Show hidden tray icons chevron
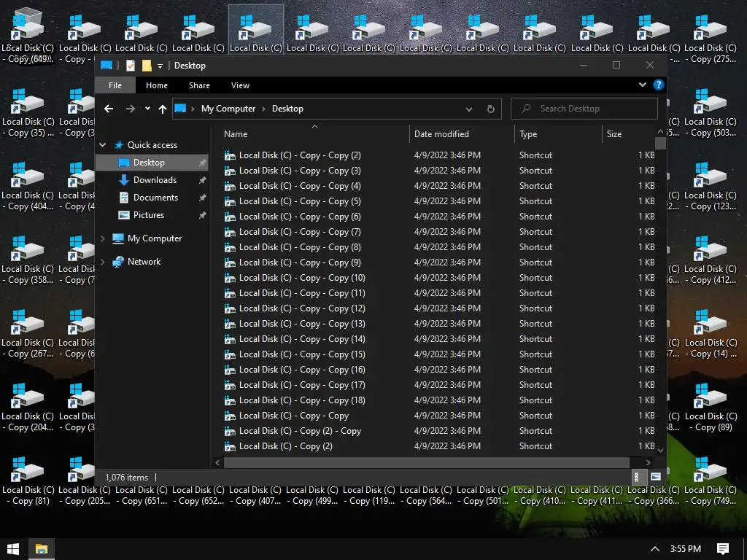747x560 pixels. 655,549
